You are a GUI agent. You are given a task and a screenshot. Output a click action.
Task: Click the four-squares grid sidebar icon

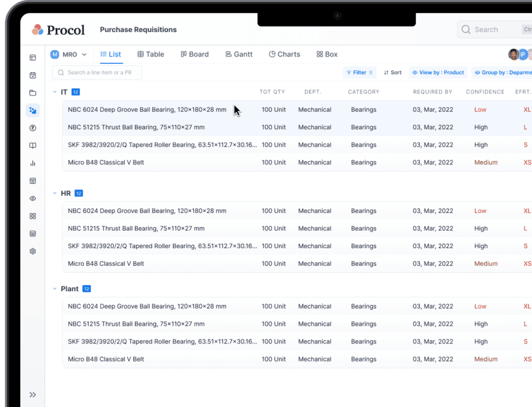(33, 216)
